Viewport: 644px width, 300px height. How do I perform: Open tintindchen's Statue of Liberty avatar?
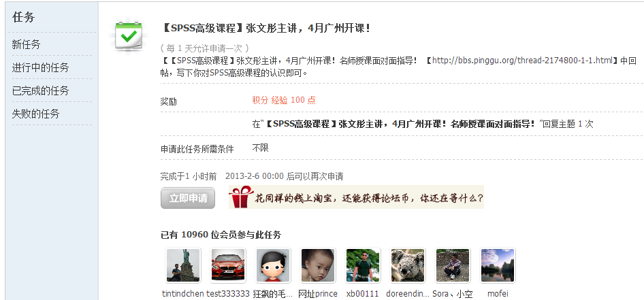tap(182, 265)
